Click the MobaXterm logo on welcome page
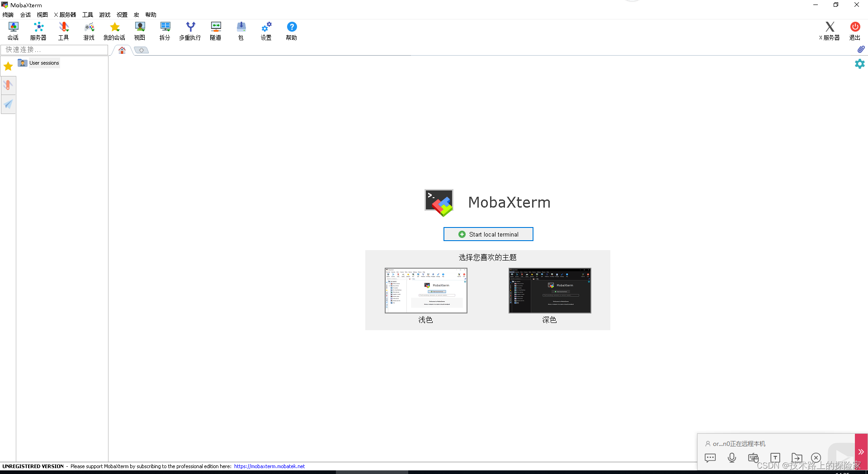This screenshot has height=474, width=868. pos(439,203)
